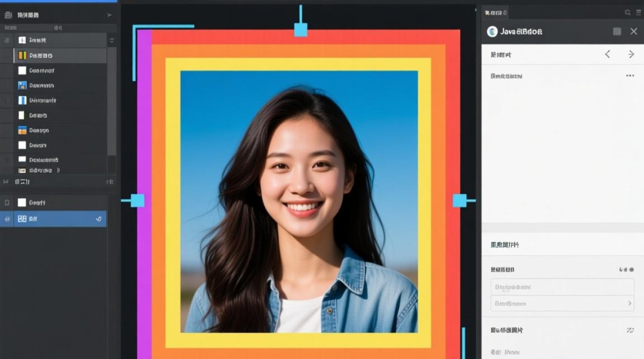Image resolution: width=644 pixels, height=359 pixels.
Task: Click the forward navigation arrow in the right panel
Action: tap(631, 54)
